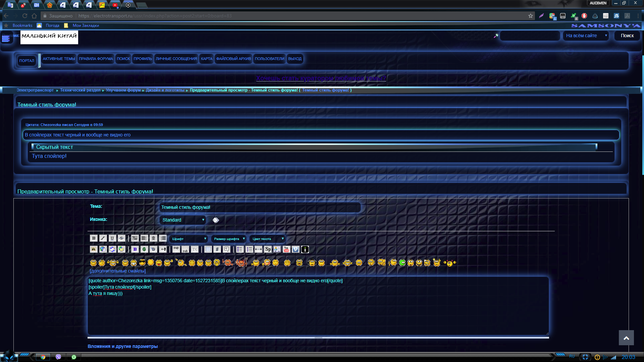Toggle bold formatting in post editor

point(94,238)
